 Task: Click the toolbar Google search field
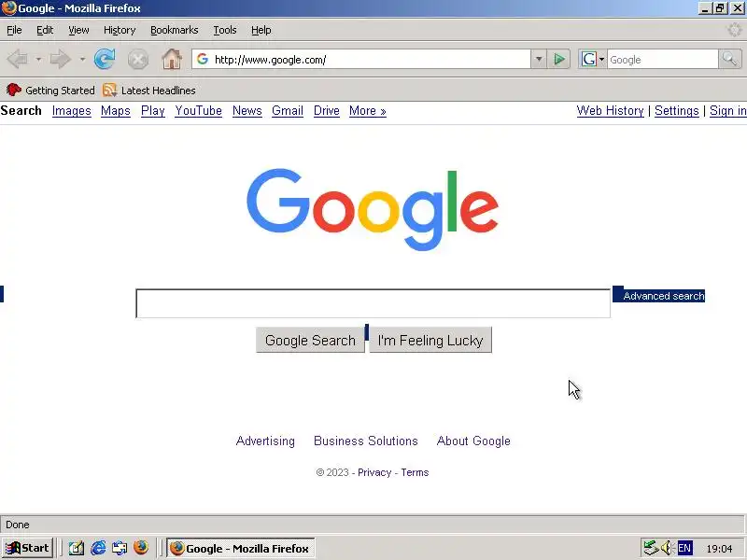(662, 60)
